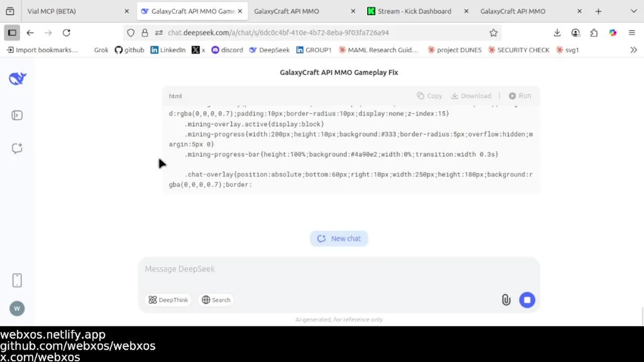644x362 pixels.
Task: Open the downloads panel
Action: 557,33
